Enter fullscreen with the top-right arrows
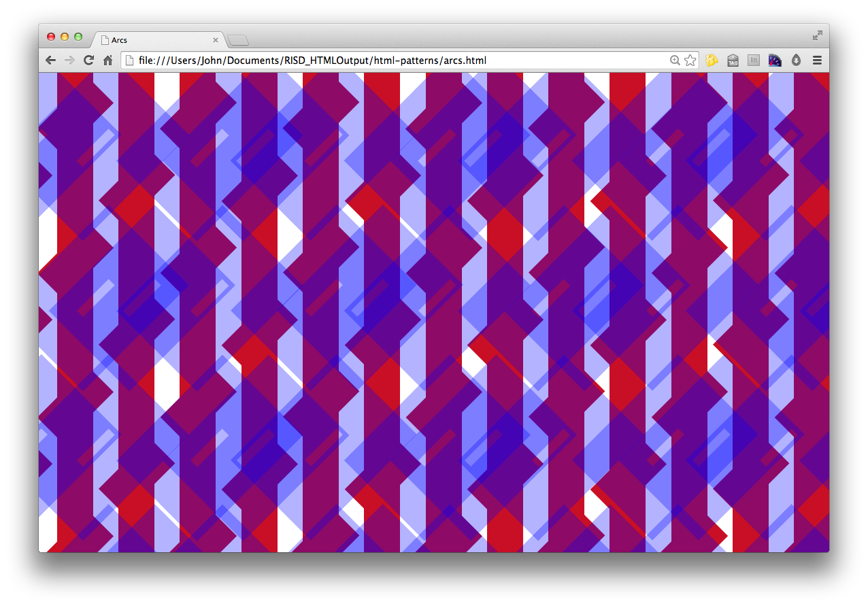The height and width of the screenshot is (606, 868). (x=817, y=35)
